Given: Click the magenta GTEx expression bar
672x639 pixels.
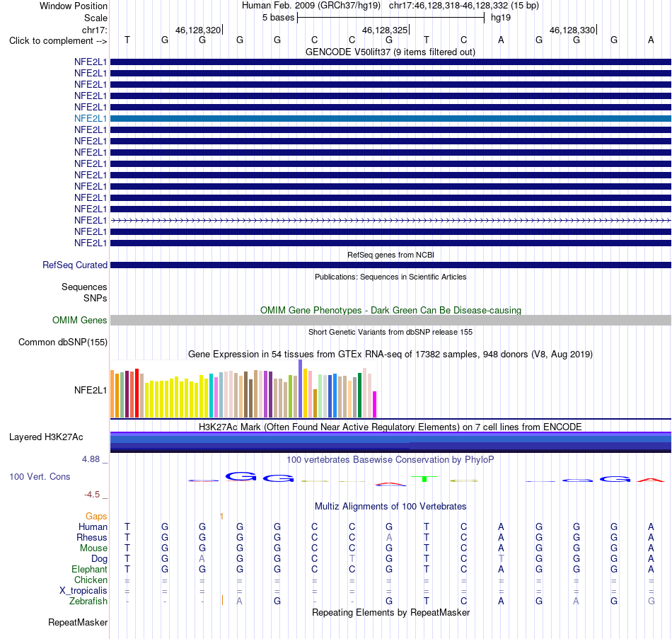Looking at the screenshot, I should pyautogui.click(x=374, y=404).
